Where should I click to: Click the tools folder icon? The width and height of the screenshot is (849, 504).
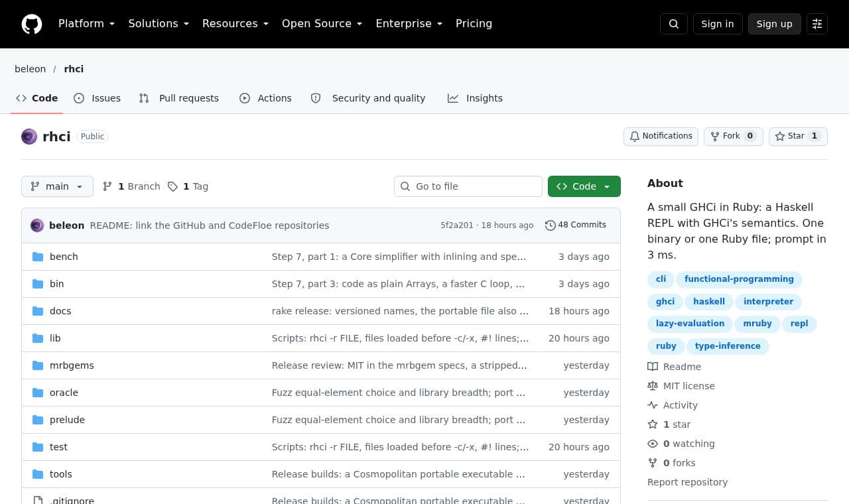(x=38, y=474)
